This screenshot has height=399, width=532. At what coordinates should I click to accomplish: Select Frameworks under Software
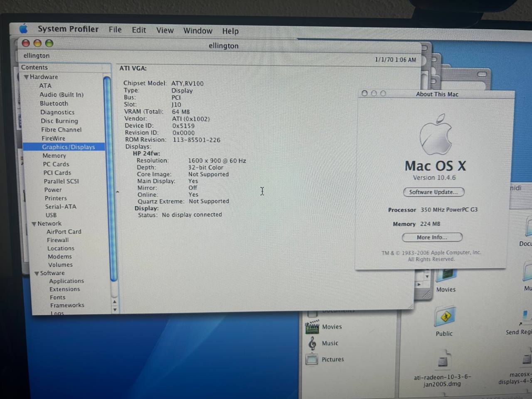coord(67,305)
